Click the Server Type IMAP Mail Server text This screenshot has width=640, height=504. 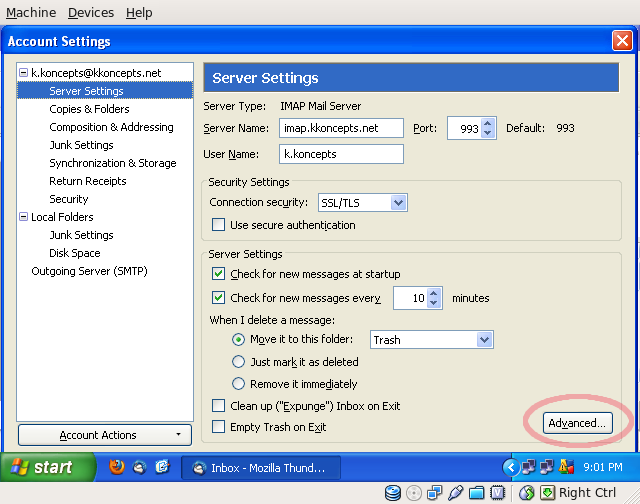(x=320, y=106)
